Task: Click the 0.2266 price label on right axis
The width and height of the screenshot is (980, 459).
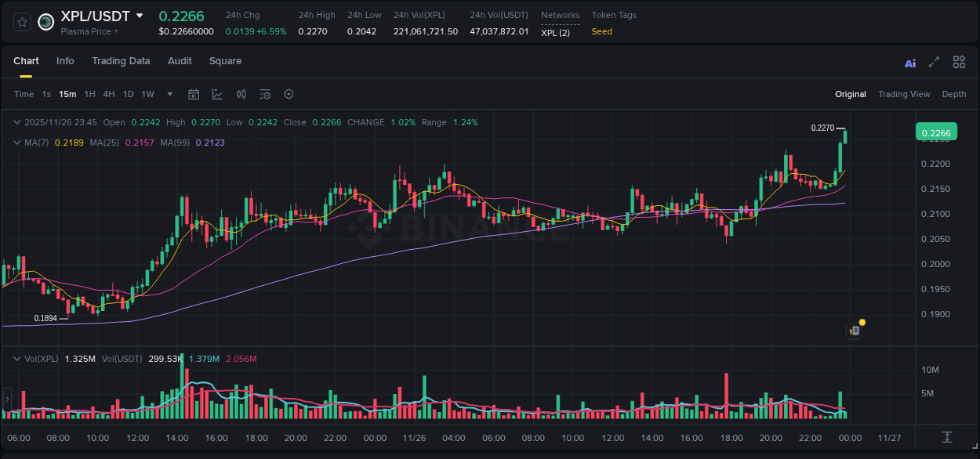Action: pos(936,132)
